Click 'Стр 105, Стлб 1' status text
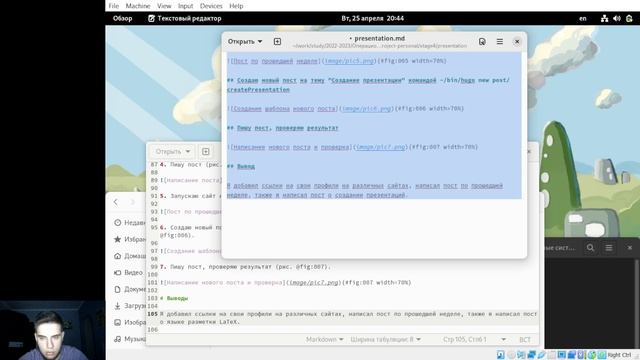Viewport: 640px width, 360px height. [x=464, y=339]
